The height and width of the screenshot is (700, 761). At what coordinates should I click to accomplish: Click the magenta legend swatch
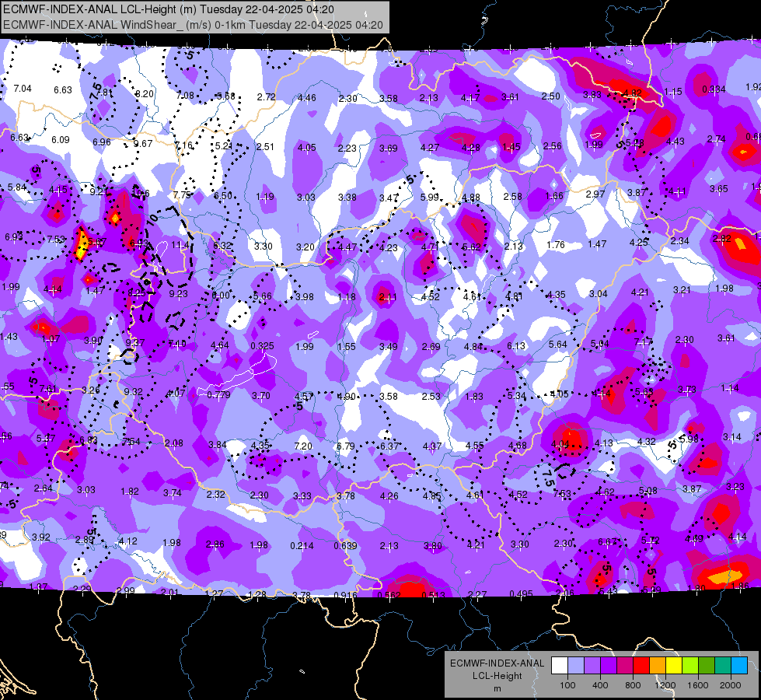pos(625,665)
